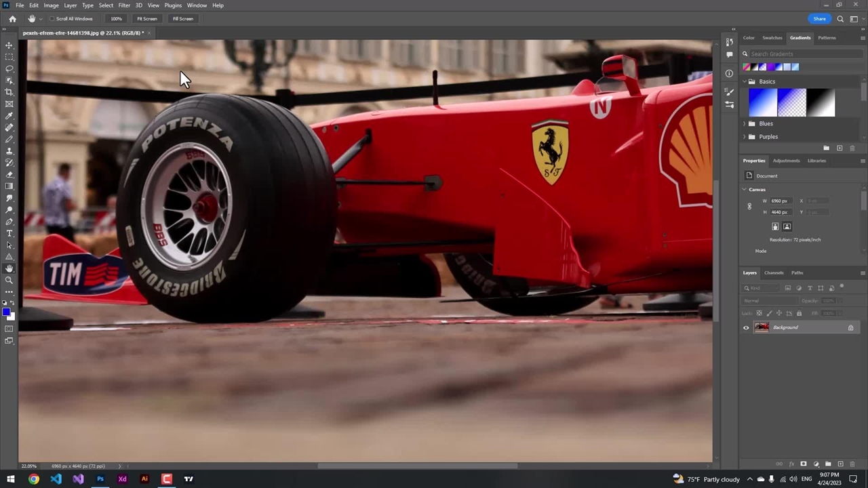The height and width of the screenshot is (488, 868).
Task: Click the Fill Screen button
Action: (182, 19)
